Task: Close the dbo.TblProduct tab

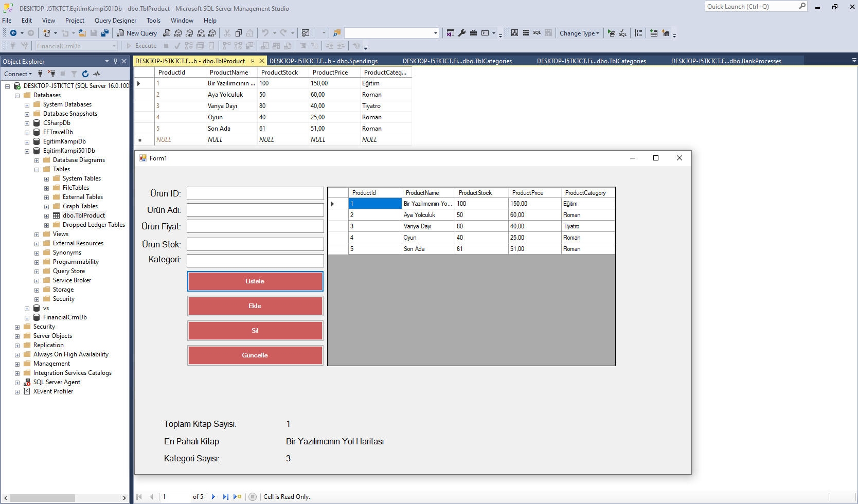Action: (x=262, y=61)
